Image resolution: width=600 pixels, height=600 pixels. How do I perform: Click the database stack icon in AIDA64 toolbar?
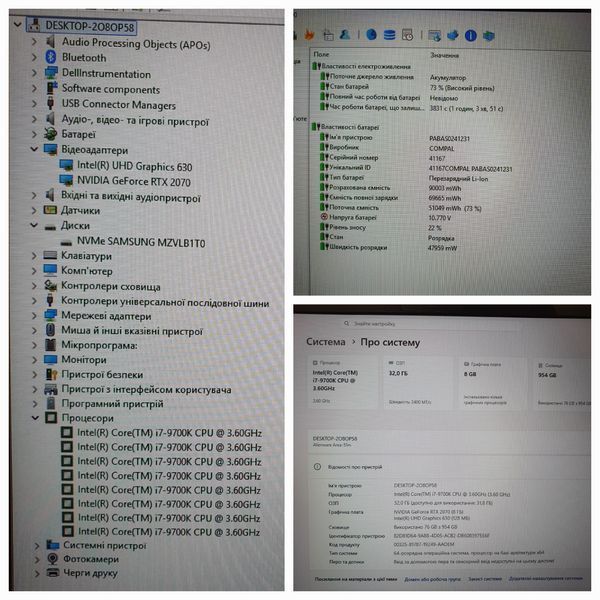[390, 35]
